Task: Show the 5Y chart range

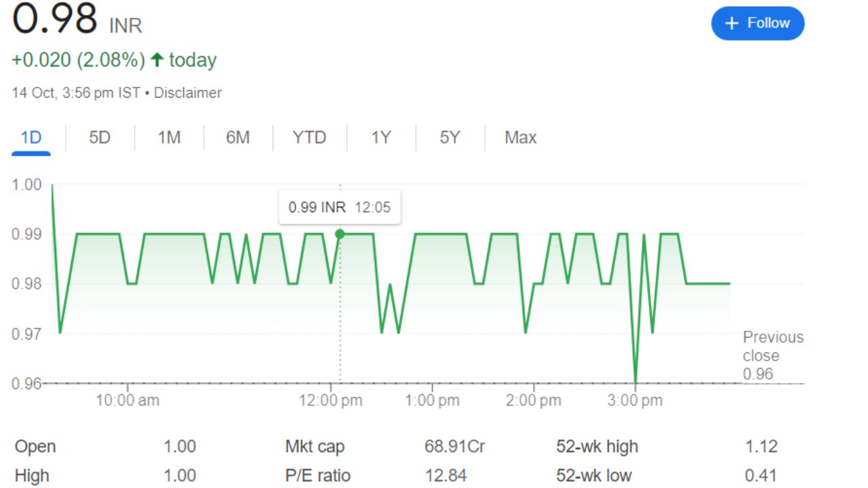Action: coord(450,138)
